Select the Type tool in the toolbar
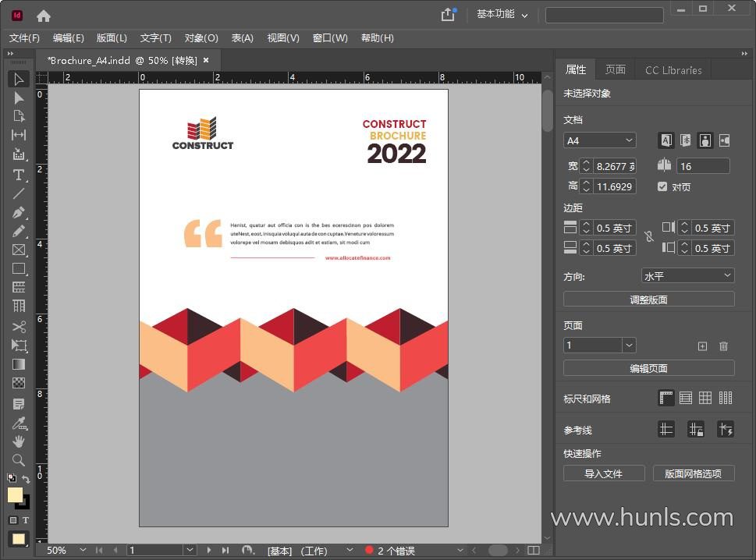The image size is (756, 560). click(x=19, y=174)
